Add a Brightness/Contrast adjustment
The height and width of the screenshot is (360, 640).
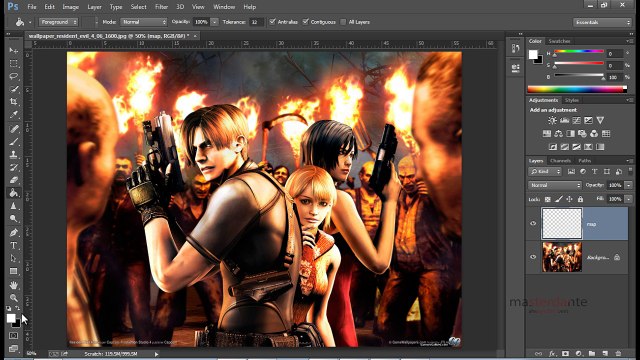click(x=552, y=120)
